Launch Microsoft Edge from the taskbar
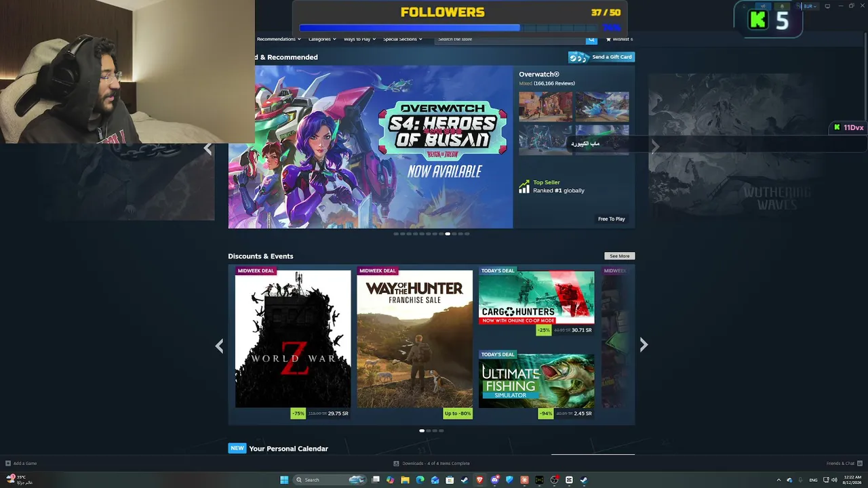This screenshot has width=868, height=488. pyautogui.click(x=420, y=480)
